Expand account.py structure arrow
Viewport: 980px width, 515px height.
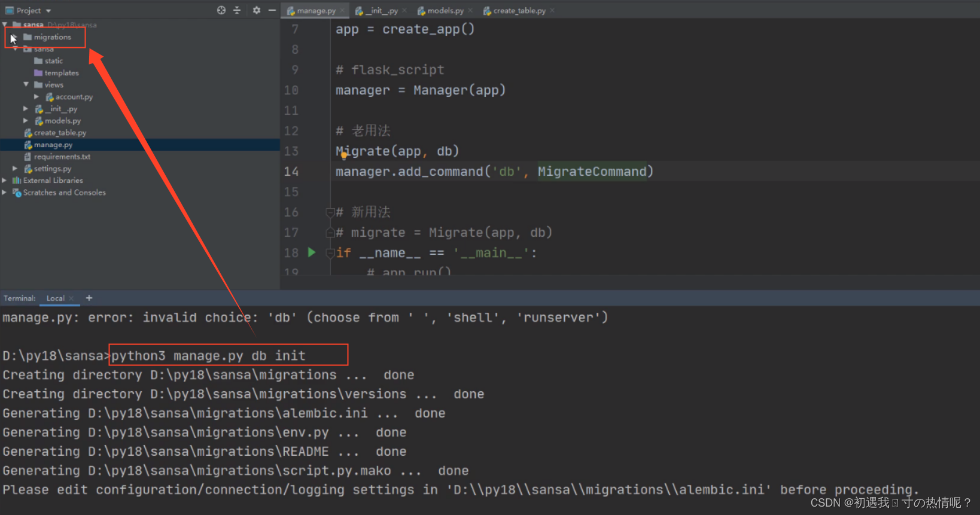[36, 96]
